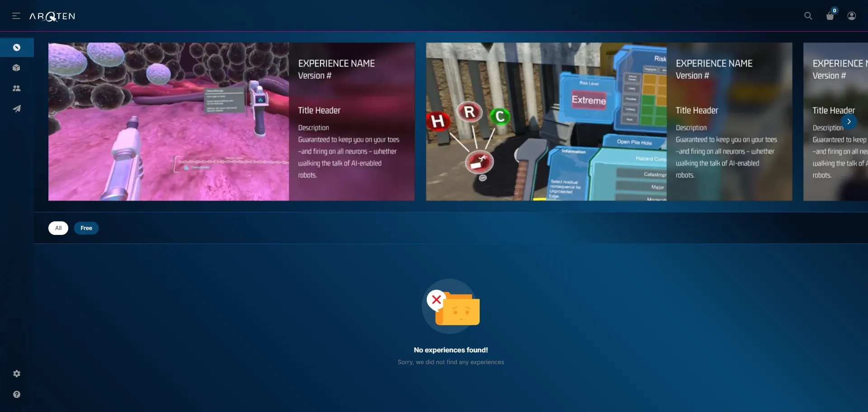Open the search magnifier icon

coord(808,16)
